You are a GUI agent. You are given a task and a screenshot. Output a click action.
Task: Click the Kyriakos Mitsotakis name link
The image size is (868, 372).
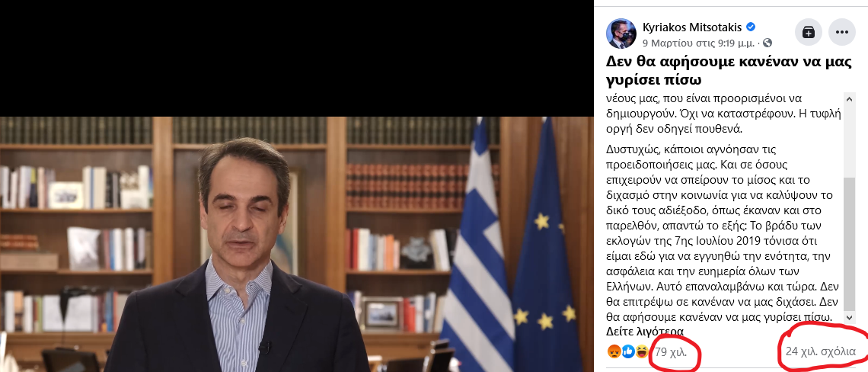click(693, 27)
